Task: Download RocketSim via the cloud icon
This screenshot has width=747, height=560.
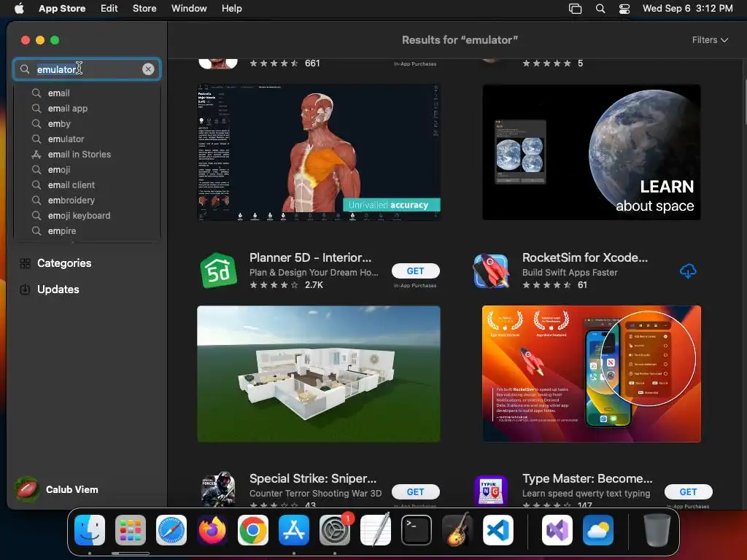Action: pos(688,271)
